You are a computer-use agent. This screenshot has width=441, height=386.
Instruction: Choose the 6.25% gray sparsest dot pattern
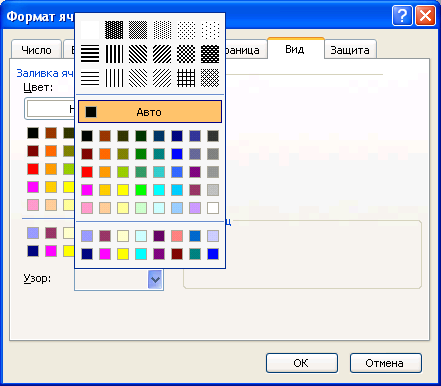210,30
